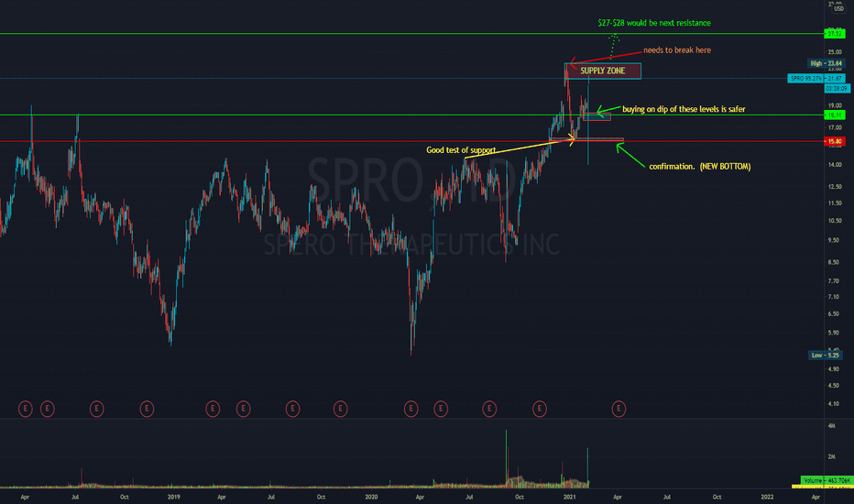The height and width of the screenshot is (504, 854).
Task: Select the May 2019 earnings marker
Action: [x=243, y=408]
